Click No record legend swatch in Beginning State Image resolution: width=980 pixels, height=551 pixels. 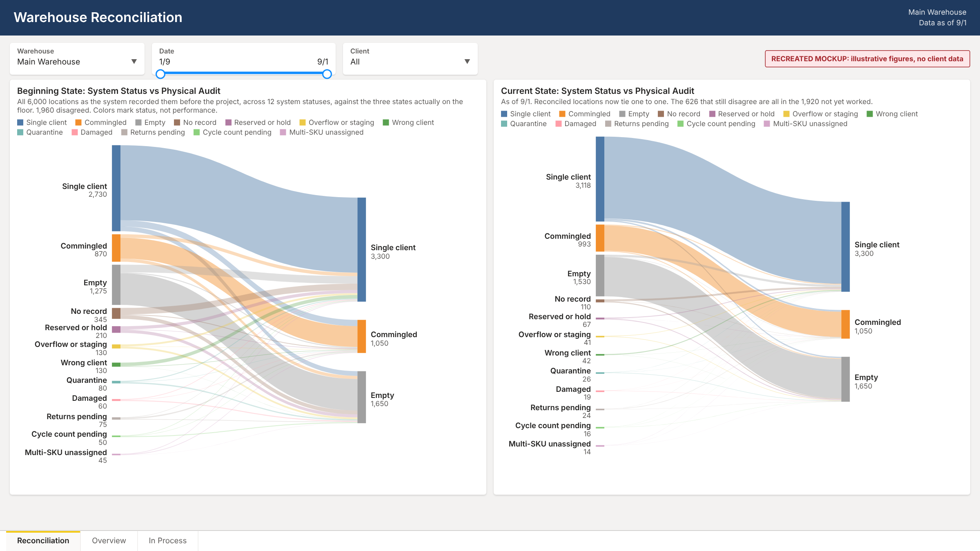tap(177, 122)
